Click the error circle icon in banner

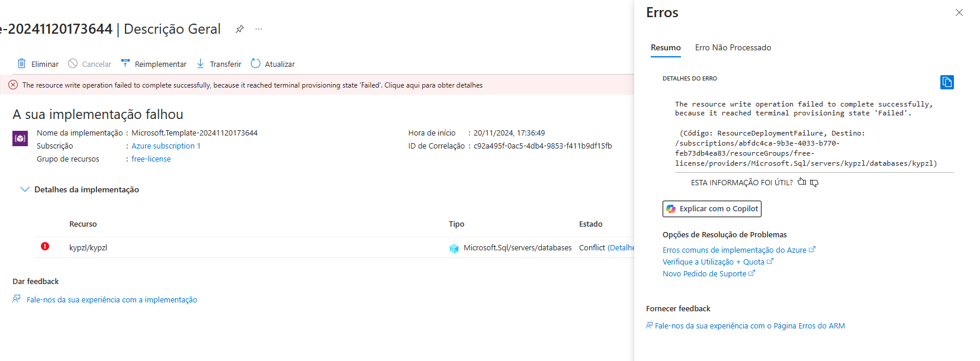click(13, 85)
